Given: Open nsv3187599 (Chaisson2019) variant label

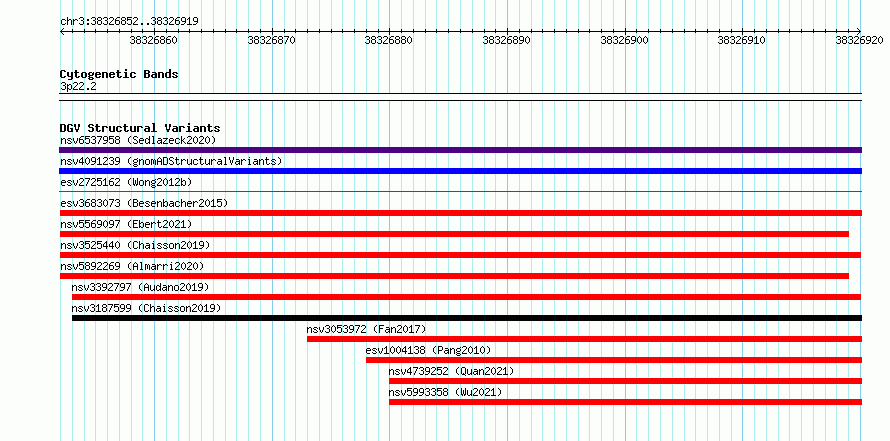Looking at the screenshot, I should click(x=146, y=308).
